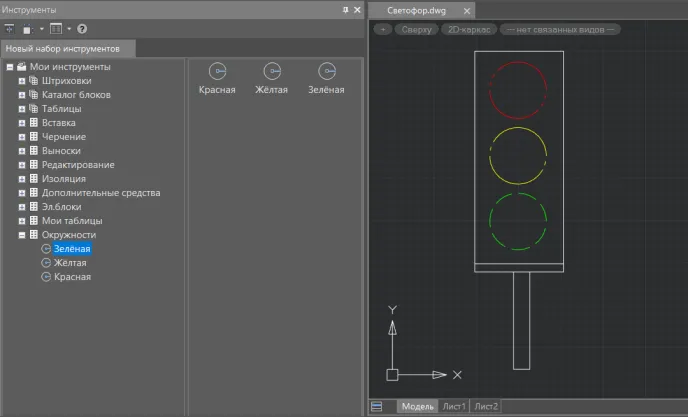Pin the Инструменты panel
Image resolution: width=688 pixels, height=417 pixels.
[x=346, y=9]
